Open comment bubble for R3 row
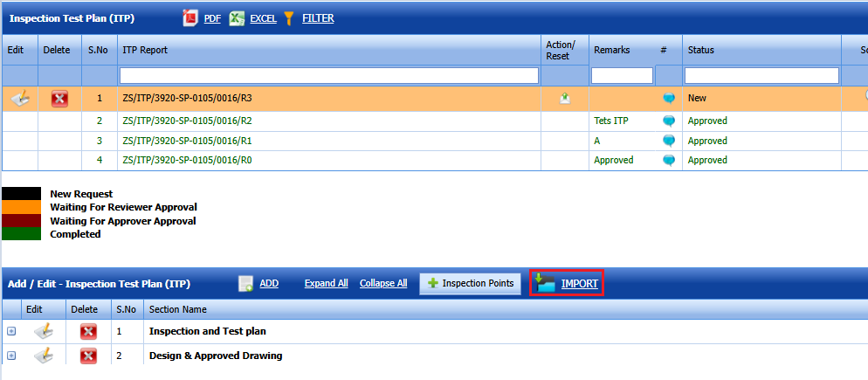868x380 pixels. click(669, 99)
